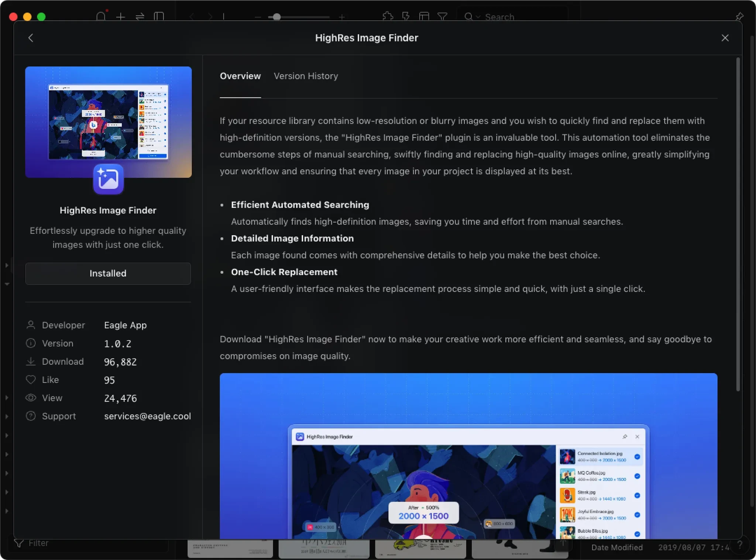This screenshot has width=756, height=560.
Task: Click the Detailed Image Information heading
Action: pyautogui.click(x=292, y=238)
